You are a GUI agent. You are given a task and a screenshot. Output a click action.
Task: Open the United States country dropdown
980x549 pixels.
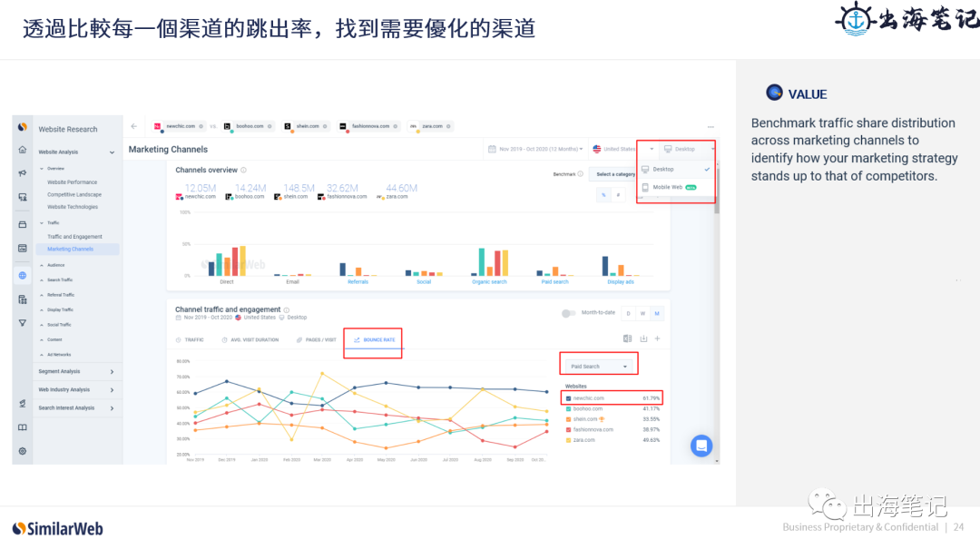622,150
